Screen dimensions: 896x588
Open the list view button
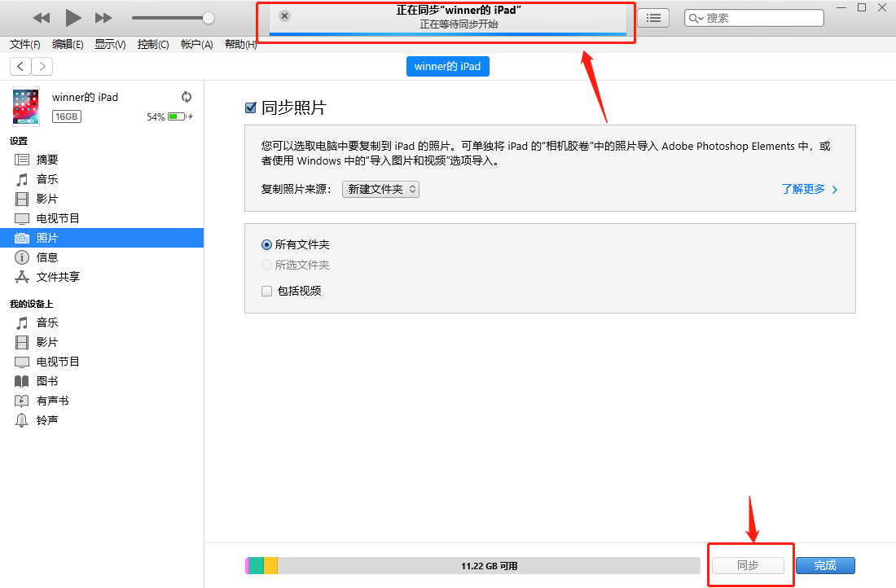(653, 18)
